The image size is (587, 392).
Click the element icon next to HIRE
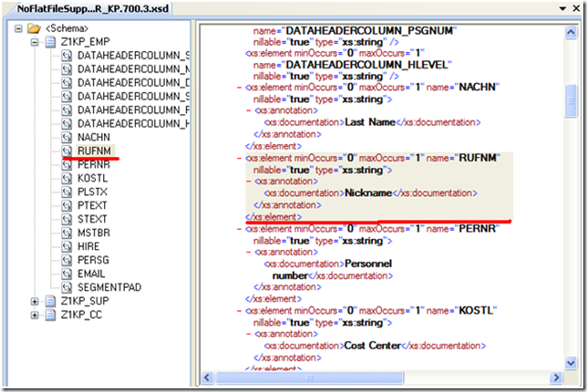click(x=67, y=246)
